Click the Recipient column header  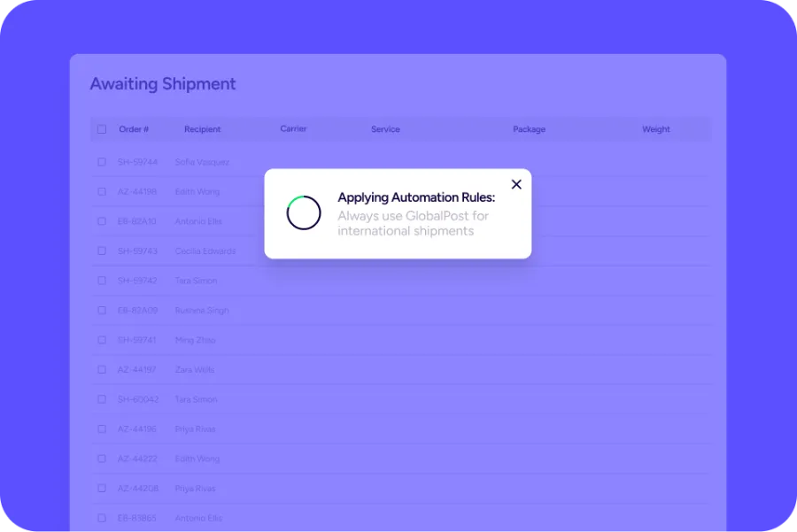(202, 129)
